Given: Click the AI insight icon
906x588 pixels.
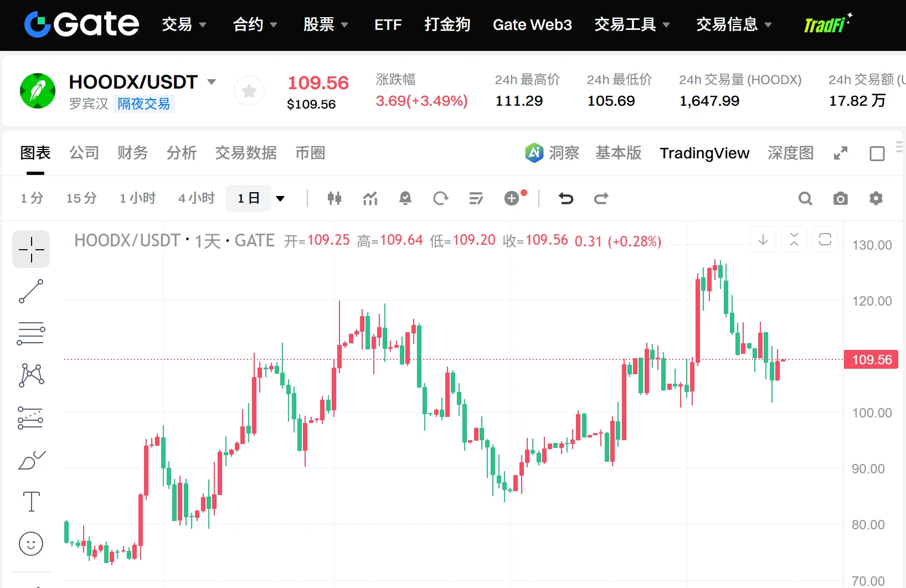Looking at the screenshot, I should point(534,152).
